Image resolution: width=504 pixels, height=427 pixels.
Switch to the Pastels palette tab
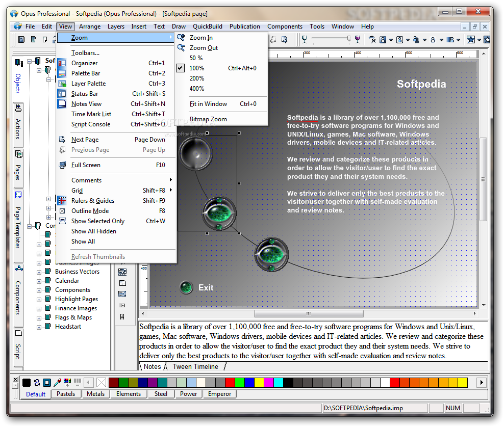[66, 394]
